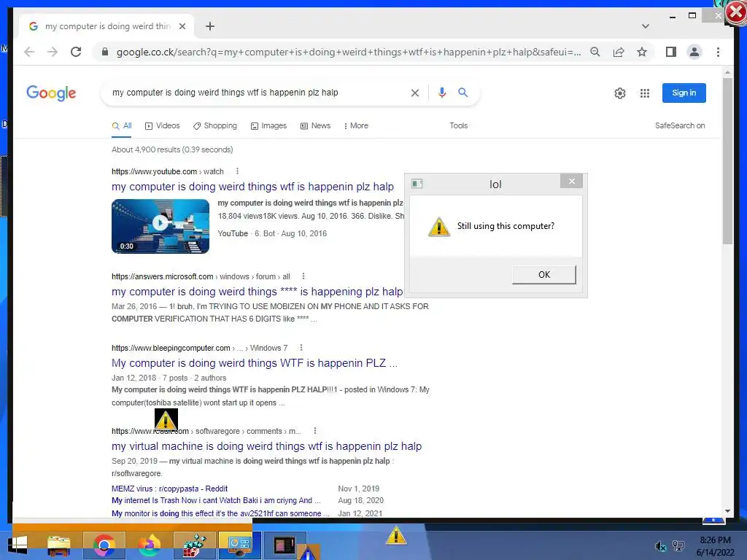The image size is (747, 560).
Task: Click the muted volume tray icon
Action: 660,547
